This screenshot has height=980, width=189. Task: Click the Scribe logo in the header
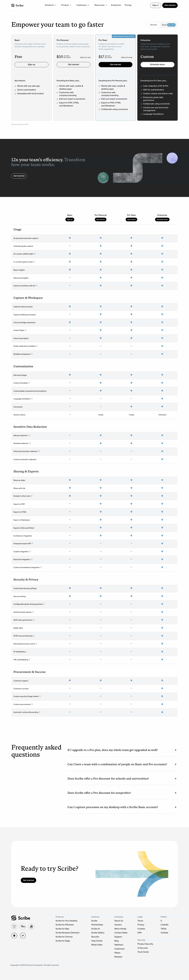click(x=17, y=5)
